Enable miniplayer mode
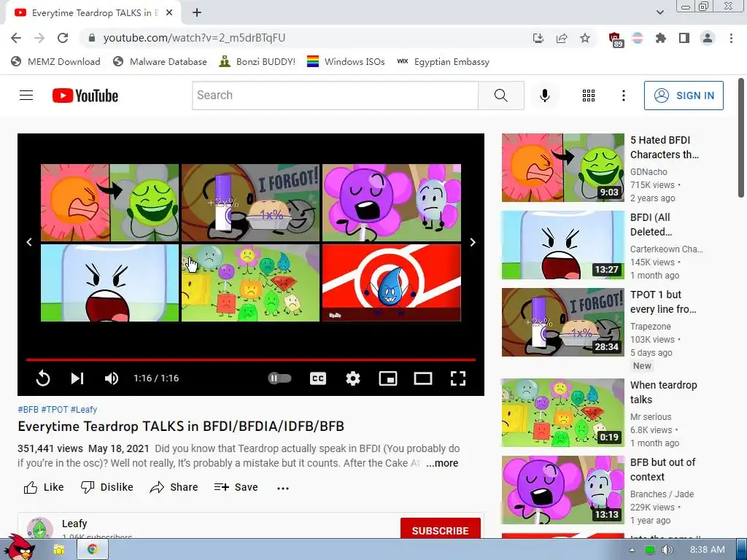 coord(388,378)
